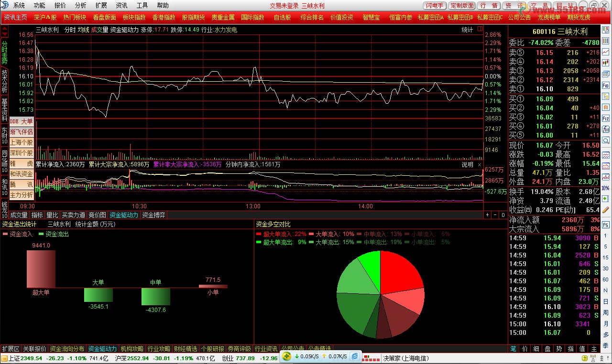Click the 10% sidebar icon
612x364 pixels.
coord(606,188)
